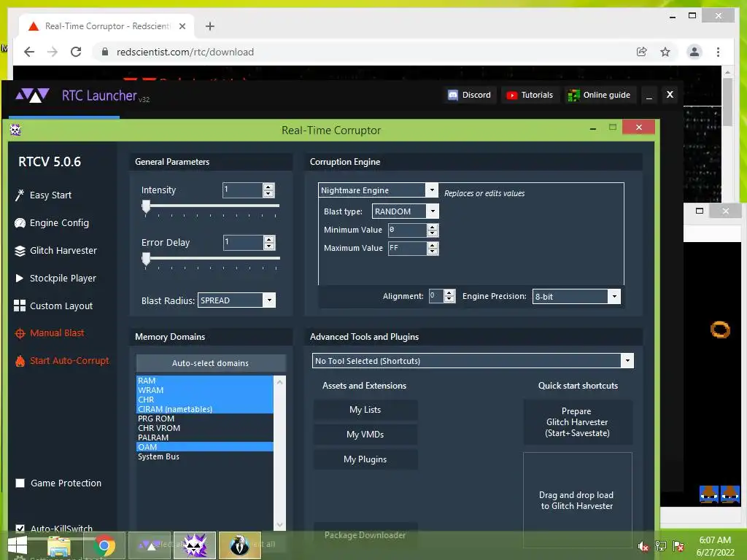Increase Intensity value with up arrow

(x=268, y=187)
